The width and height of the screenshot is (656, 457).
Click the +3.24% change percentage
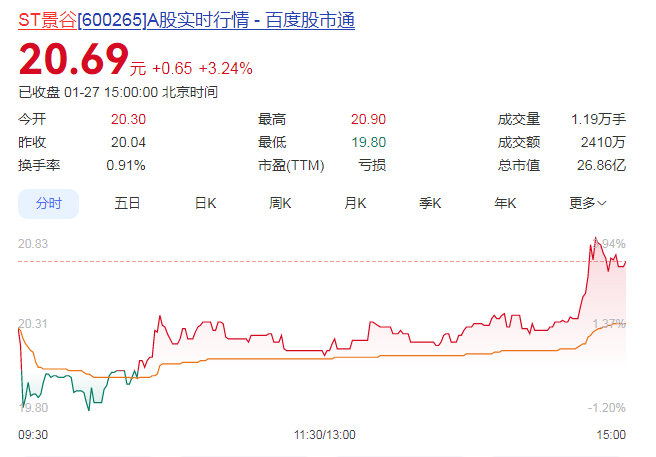[225, 69]
